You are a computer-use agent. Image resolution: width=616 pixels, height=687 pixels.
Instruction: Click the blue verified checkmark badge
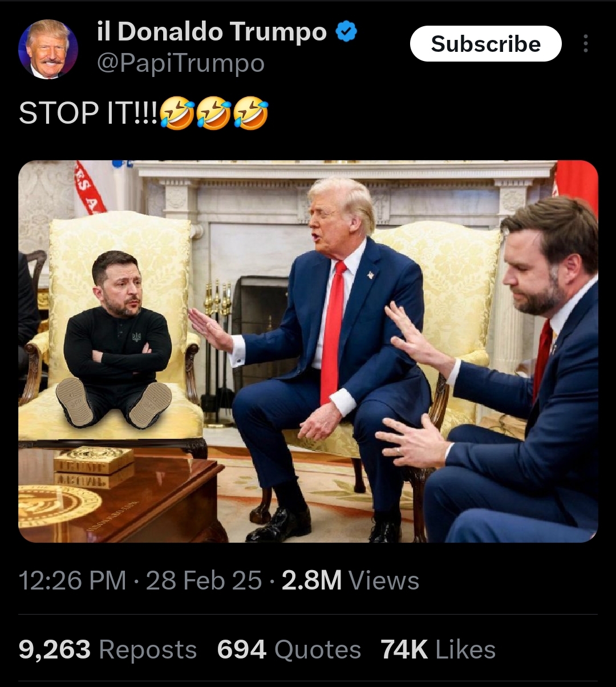click(x=346, y=31)
